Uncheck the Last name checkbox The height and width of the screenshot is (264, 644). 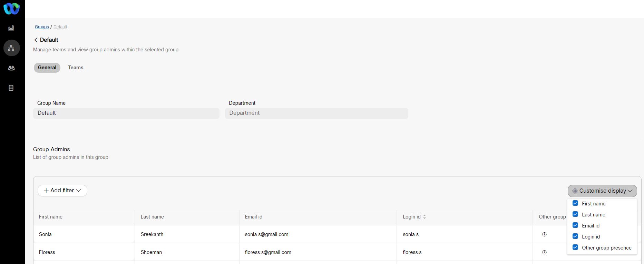click(575, 214)
